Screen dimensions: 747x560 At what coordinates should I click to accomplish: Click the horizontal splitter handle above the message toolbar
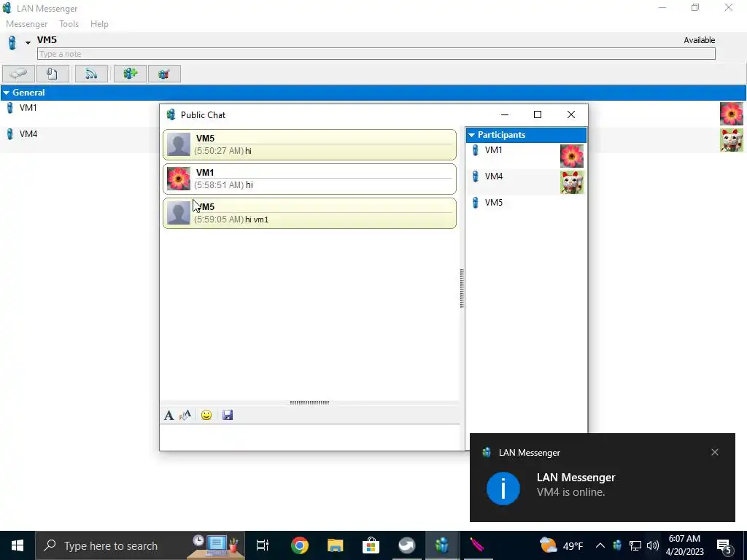pyautogui.click(x=309, y=402)
